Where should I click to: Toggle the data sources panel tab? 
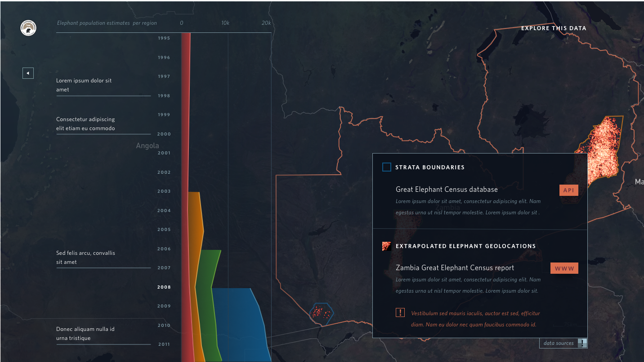pos(559,344)
